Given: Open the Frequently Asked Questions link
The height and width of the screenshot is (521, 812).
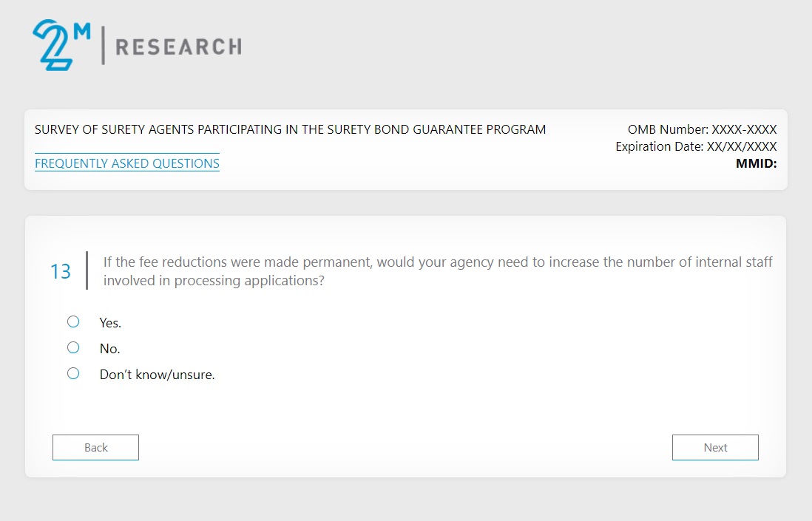Looking at the screenshot, I should (x=127, y=163).
